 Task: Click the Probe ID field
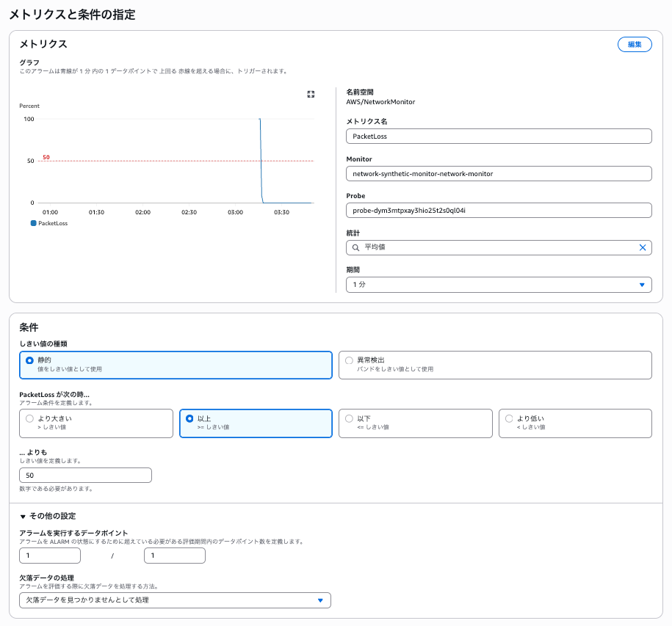tap(499, 210)
